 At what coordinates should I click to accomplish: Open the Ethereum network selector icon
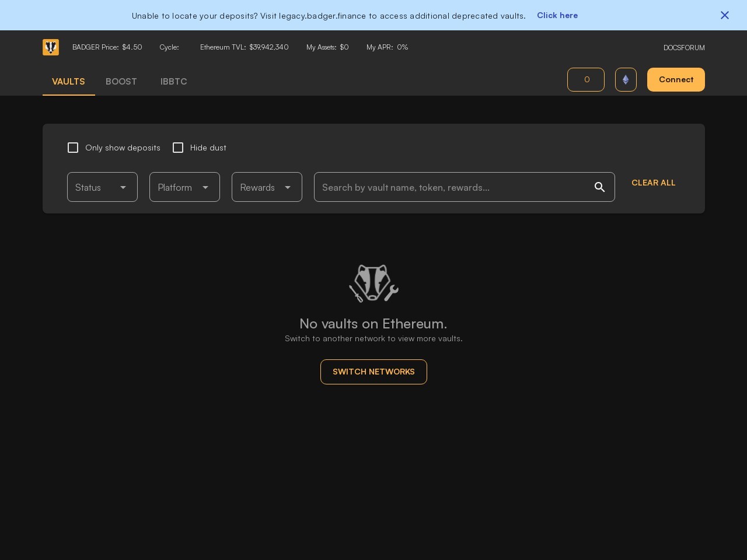pyautogui.click(x=626, y=80)
